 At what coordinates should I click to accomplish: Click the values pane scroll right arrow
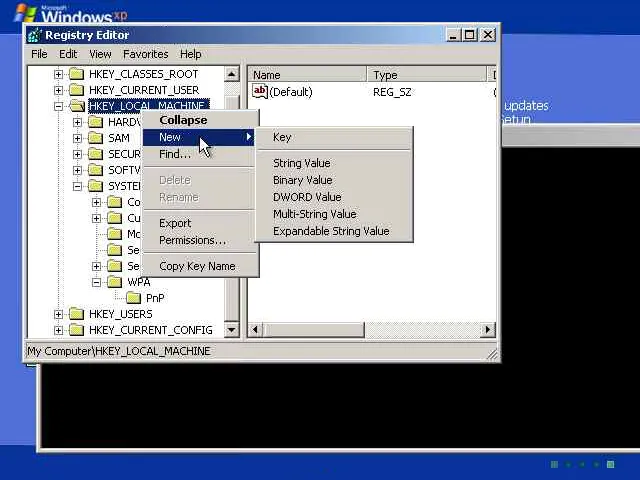[x=488, y=329]
